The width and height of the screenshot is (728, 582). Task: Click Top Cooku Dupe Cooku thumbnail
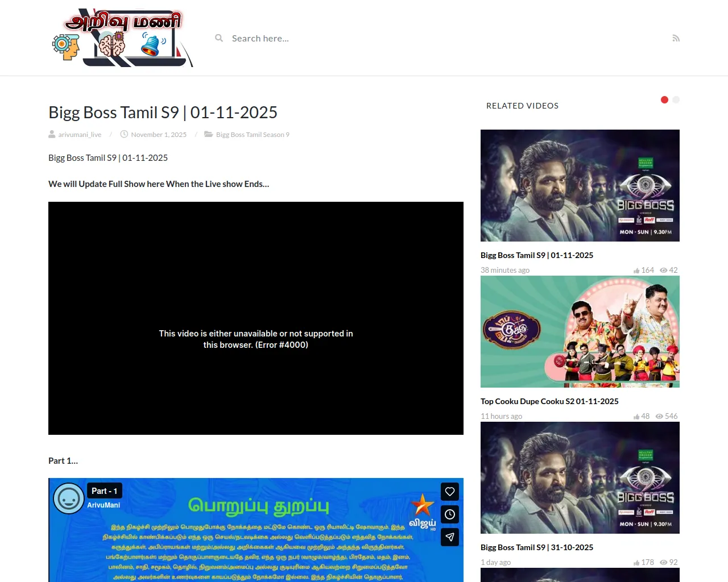point(580,332)
